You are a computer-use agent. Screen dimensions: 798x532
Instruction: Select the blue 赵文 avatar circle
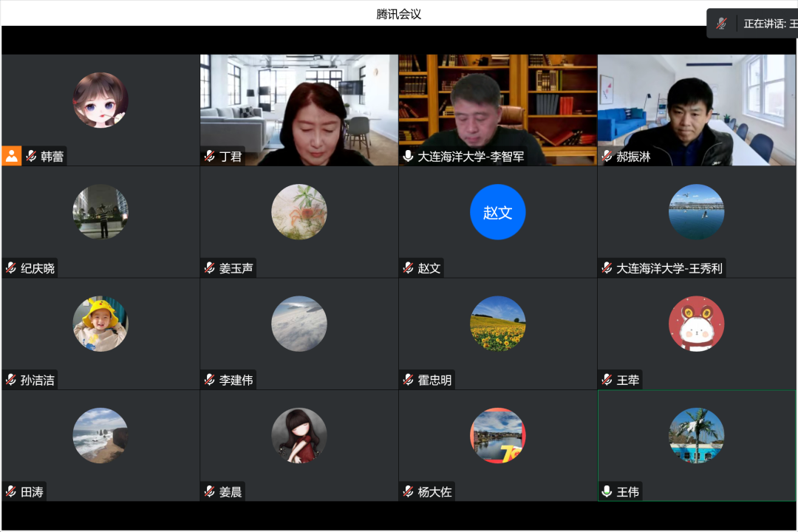[x=497, y=212]
